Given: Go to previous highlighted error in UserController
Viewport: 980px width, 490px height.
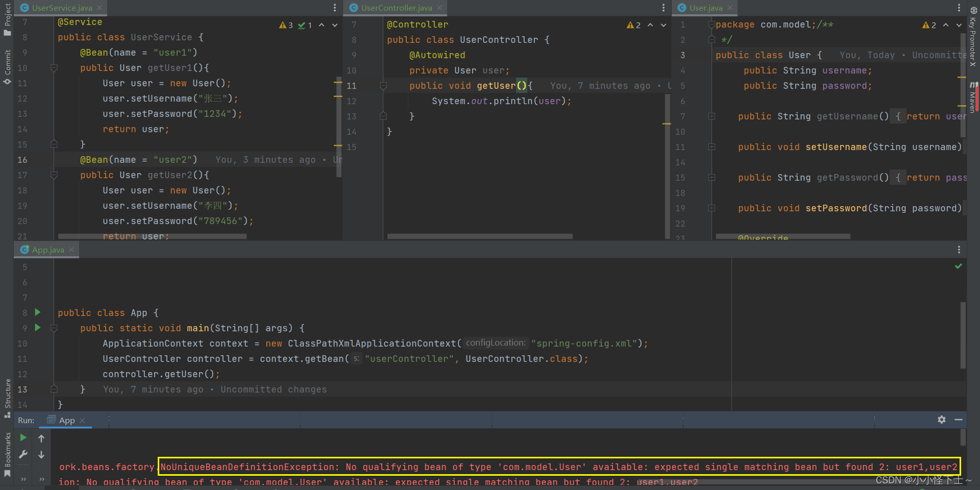Looking at the screenshot, I should click(650, 25).
